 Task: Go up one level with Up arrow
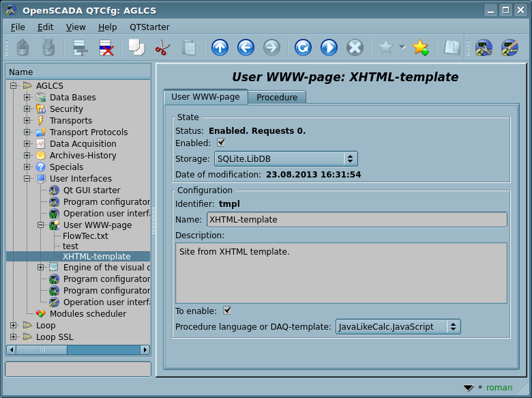220,48
